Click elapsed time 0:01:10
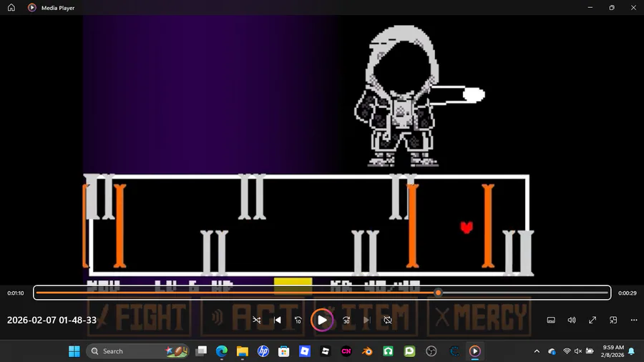Viewport: 644px width, 362px height. [x=16, y=293]
